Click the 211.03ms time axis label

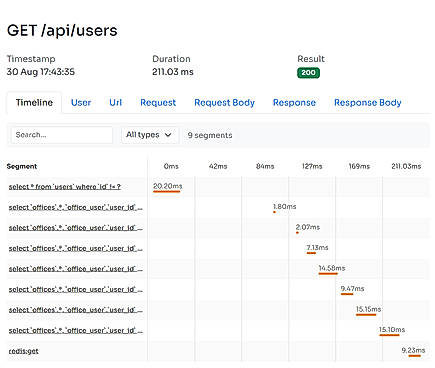[x=406, y=166]
